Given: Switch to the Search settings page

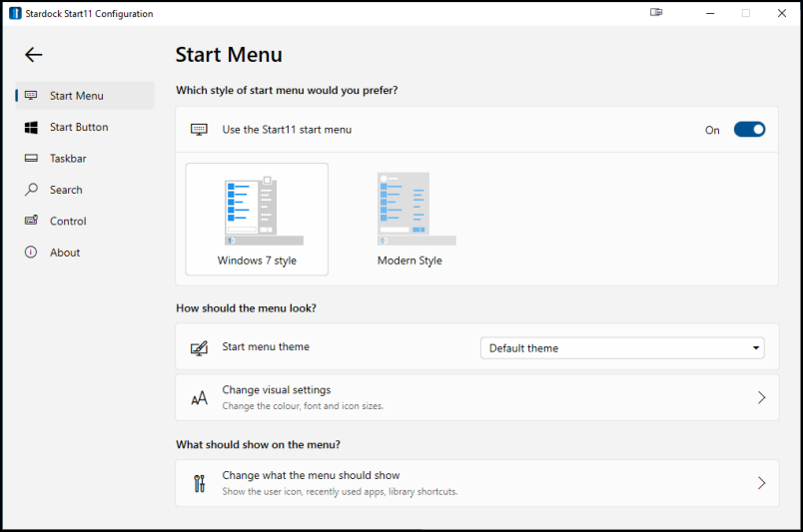Looking at the screenshot, I should pyautogui.click(x=85, y=190).
